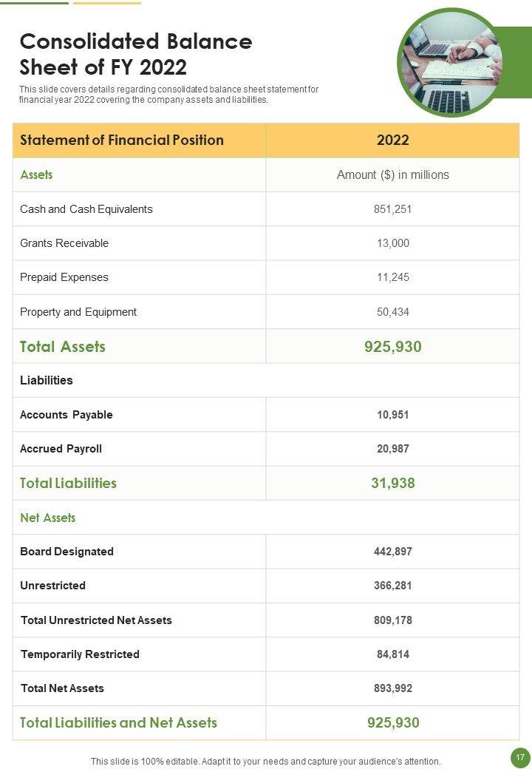Select the Total Assets heading

(x=63, y=347)
